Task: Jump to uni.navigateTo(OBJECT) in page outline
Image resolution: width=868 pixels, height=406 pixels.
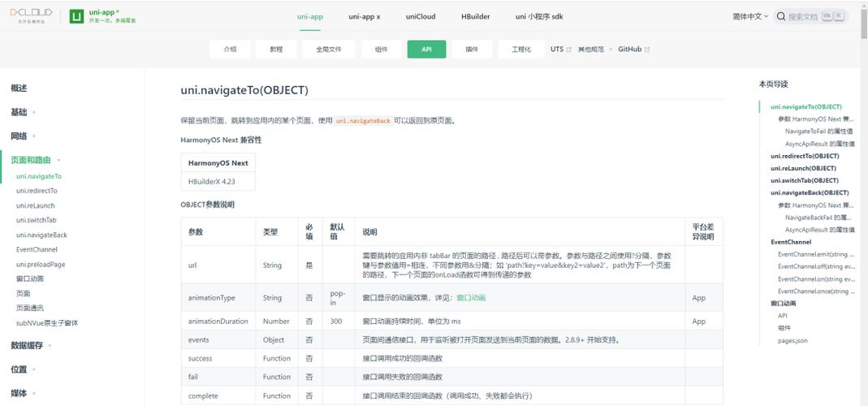Action: (806, 106)
